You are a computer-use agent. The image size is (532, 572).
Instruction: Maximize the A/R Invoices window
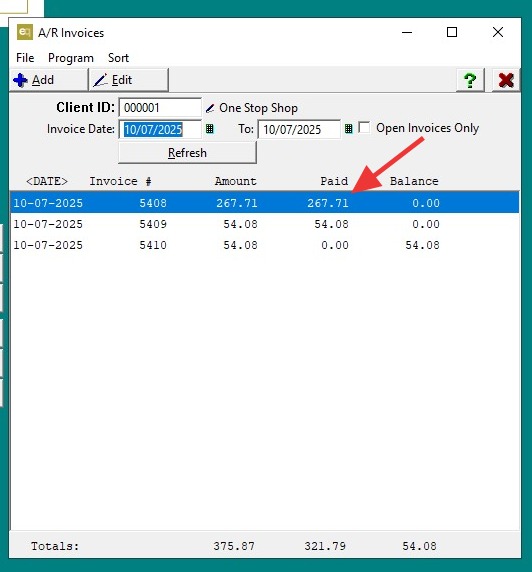(x=452, y=32)
